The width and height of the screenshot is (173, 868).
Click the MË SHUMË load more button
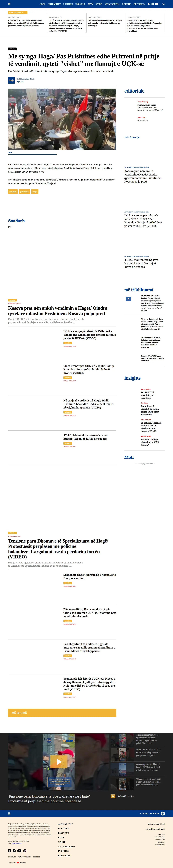pyautogui.click(x=62, y=713)
